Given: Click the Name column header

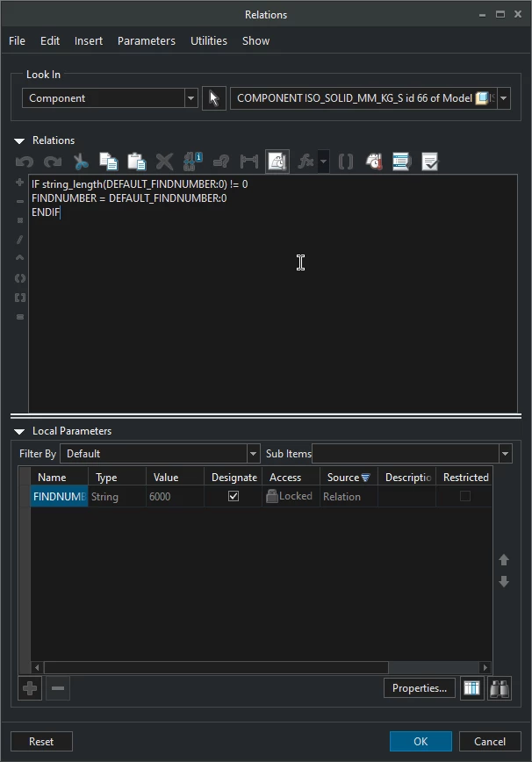Looking at the screenshot, I should point(59,478).
